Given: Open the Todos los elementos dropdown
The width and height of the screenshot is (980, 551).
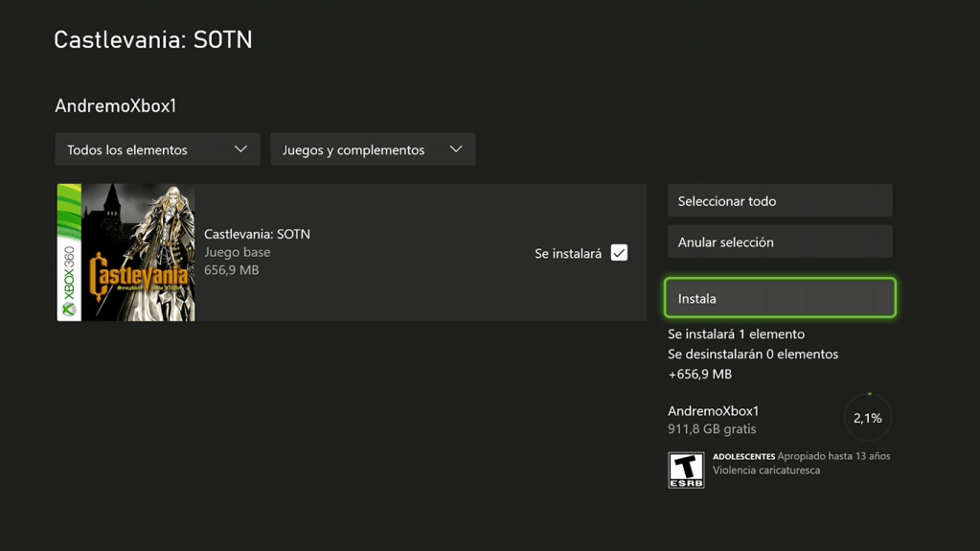Looking at the screenshot, I should pyautogui.click(x=157, y=149).
